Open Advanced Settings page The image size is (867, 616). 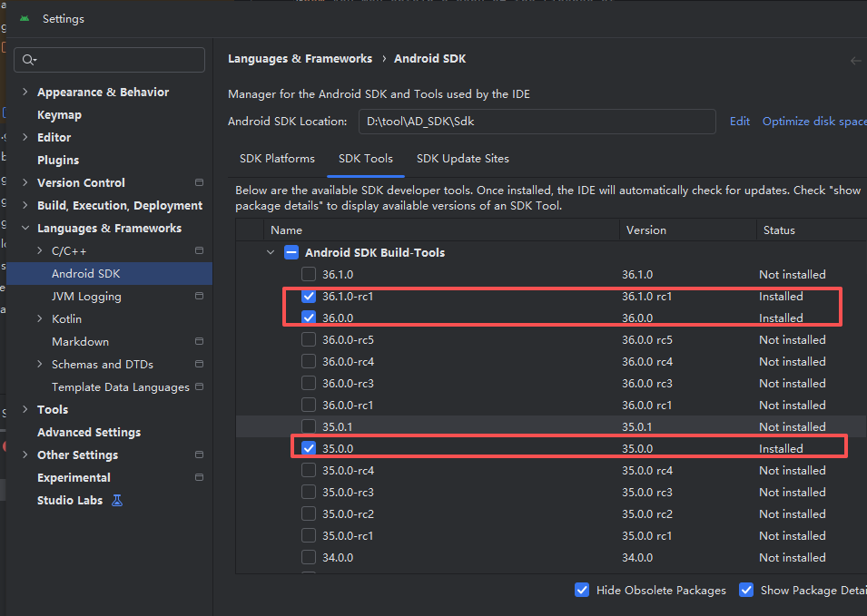tap(89, 432)
